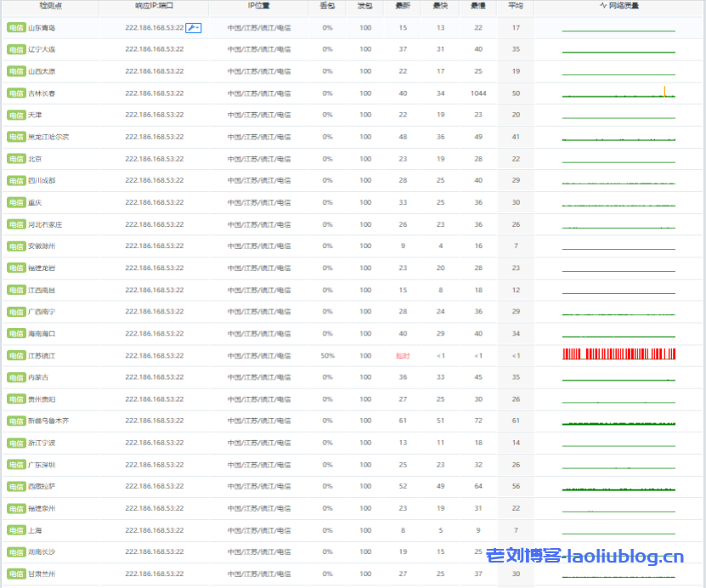Click the red 超时 value in 江苏镇江 row
The width and height of the screenshot is (706, 588).
pyautogui.click(x=403, y=356)
